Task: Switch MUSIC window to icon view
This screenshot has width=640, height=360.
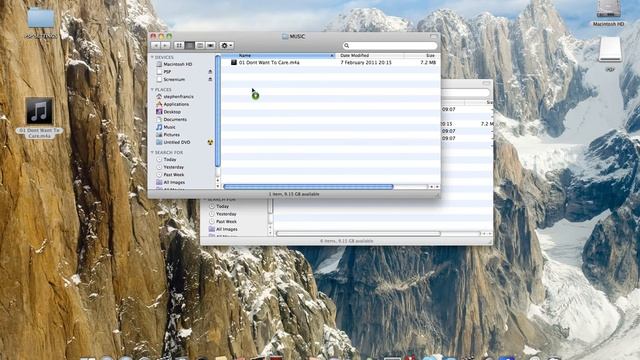Action: click(x=179, y=45)
